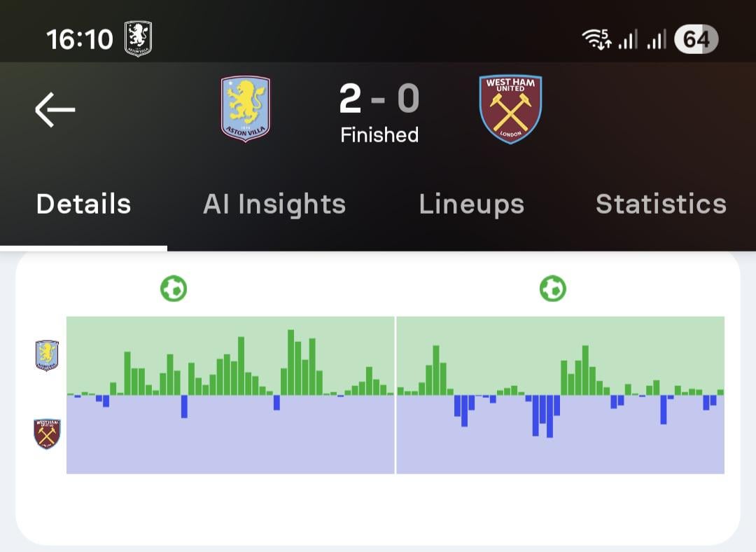Tap the Finished match status text
Viewport: 756px width, 552px height.
tap(379, 134)
